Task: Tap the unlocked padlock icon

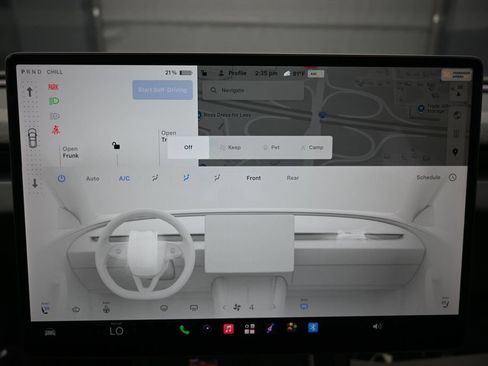Action: tap(116, 145)
